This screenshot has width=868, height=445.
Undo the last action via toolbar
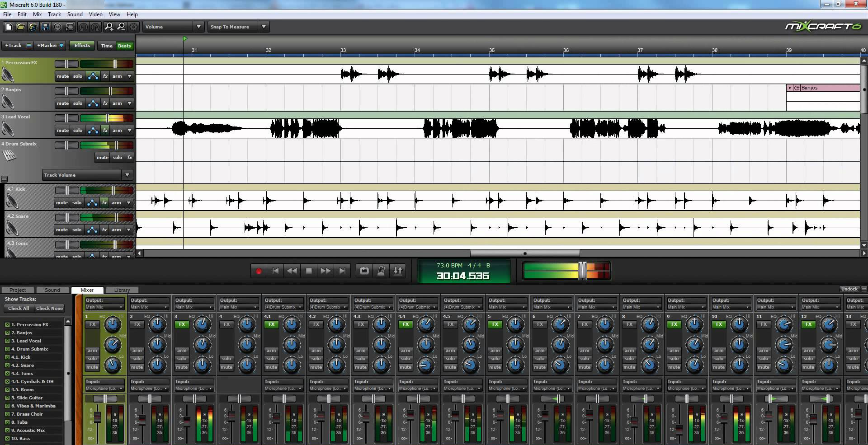(x=83, y=27)
